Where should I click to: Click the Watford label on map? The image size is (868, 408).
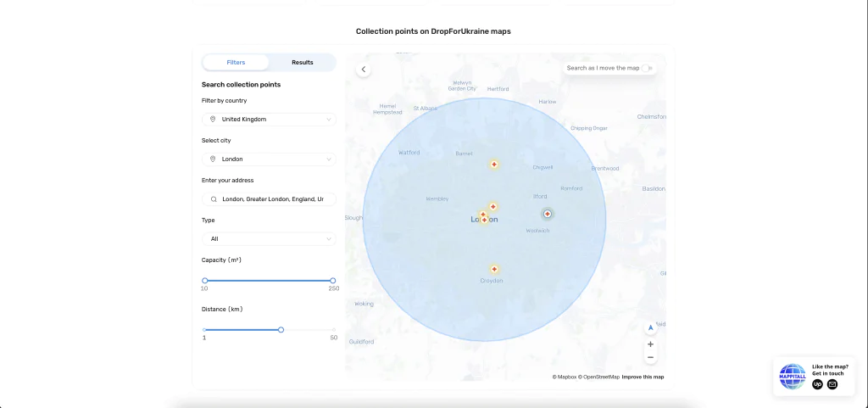(409, 153)
